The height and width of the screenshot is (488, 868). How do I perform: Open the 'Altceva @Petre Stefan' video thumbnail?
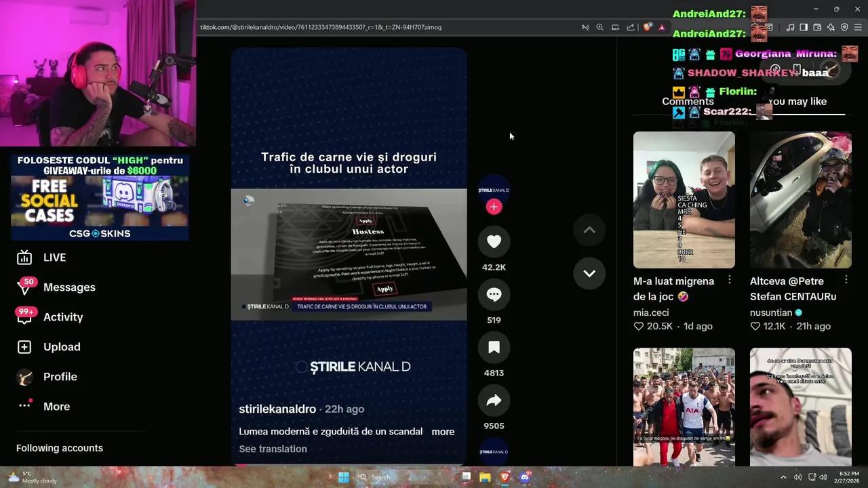[800, 200]
